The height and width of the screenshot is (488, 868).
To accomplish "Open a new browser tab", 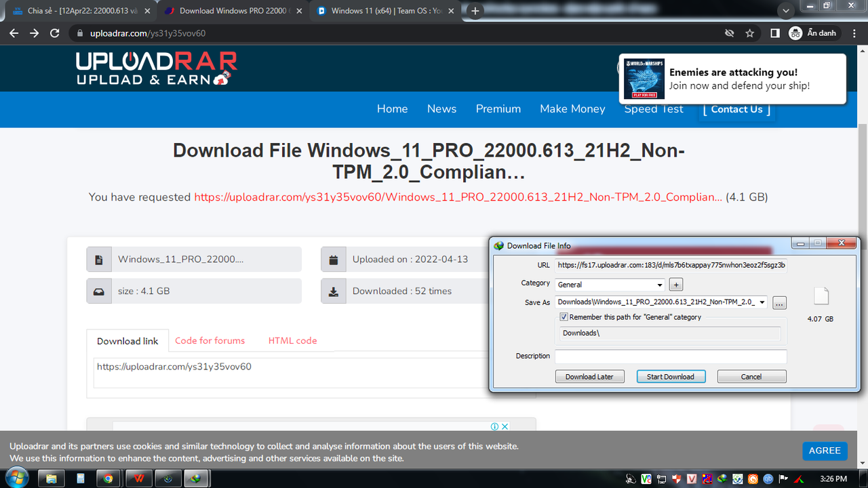I will 475,11.
